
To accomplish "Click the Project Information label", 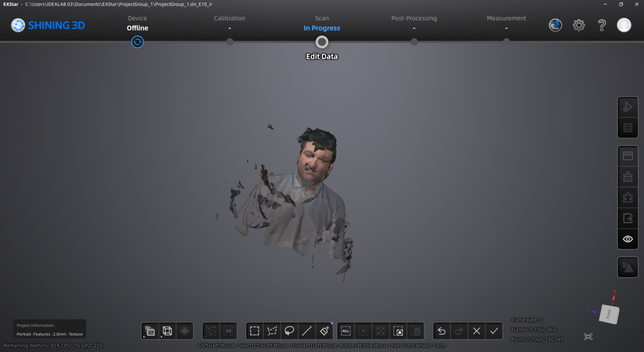I will [36, 325].
